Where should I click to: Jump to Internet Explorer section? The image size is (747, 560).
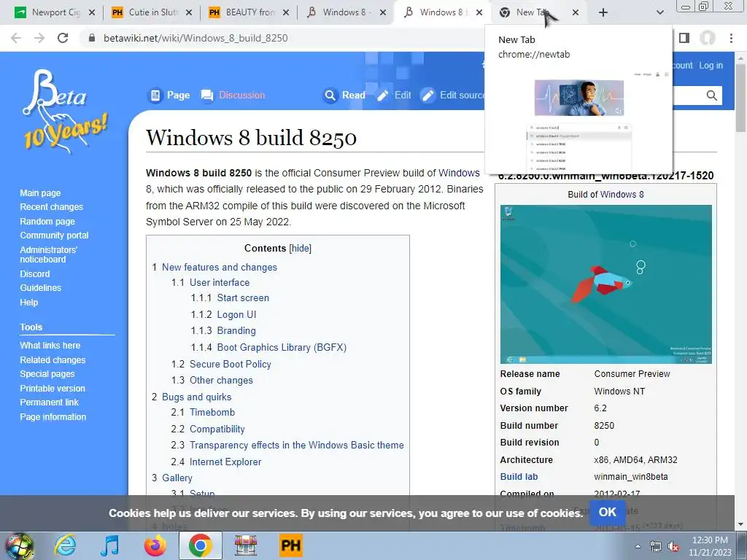[225, 462]
